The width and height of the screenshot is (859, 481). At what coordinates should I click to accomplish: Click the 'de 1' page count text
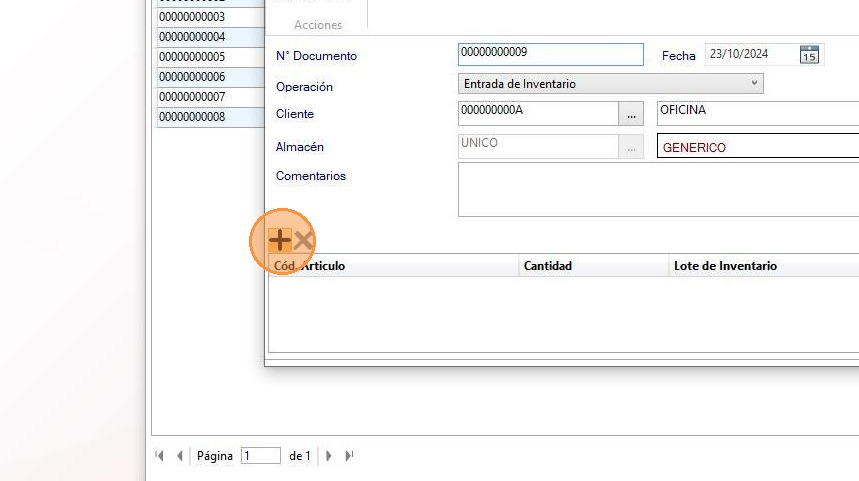pyautogui.click(x=300, y=456)
